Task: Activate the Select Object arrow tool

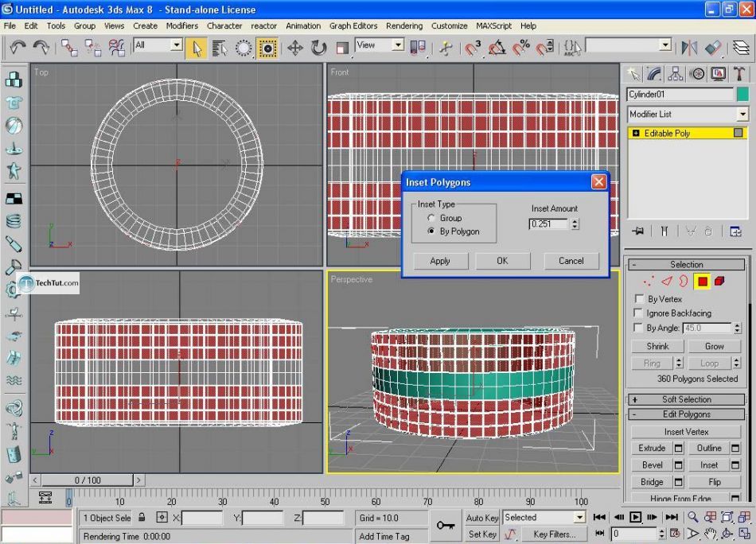Action: click(196, 49)
